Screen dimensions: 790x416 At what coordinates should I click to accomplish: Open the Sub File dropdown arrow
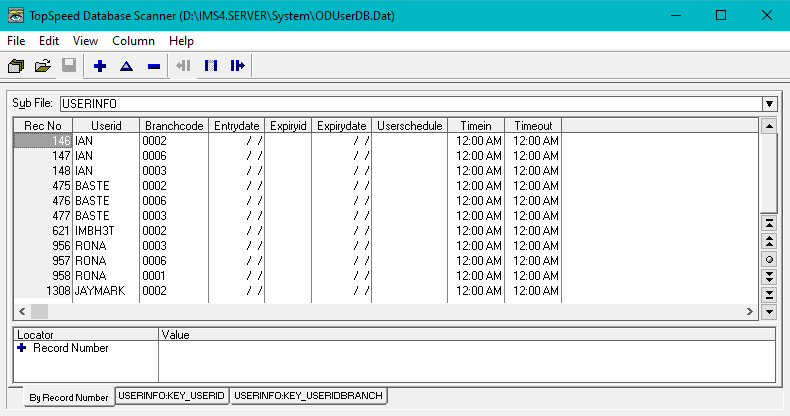[769, 103]
